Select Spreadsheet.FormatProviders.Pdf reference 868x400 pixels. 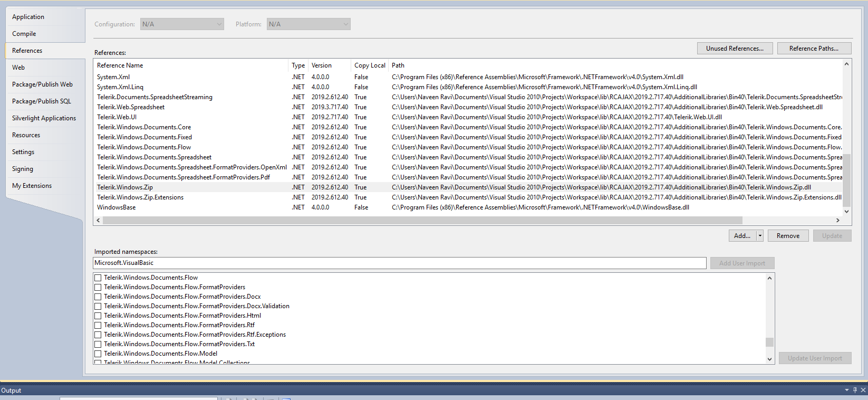468,177
